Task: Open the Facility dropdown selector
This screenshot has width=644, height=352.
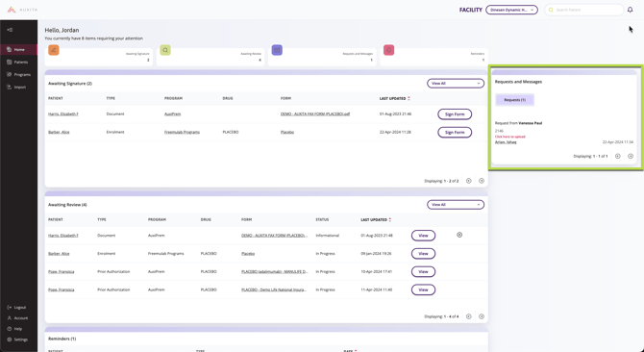Action: click(511, 10)
